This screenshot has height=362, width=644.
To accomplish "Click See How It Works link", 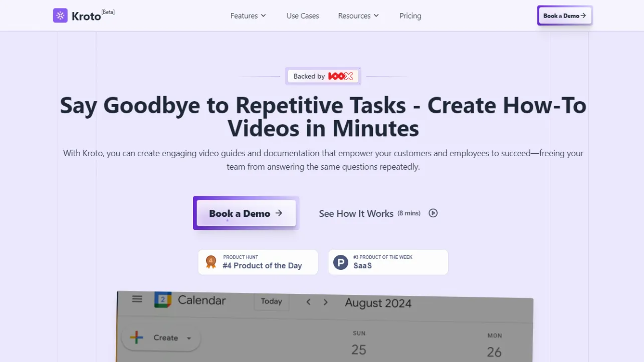I will [356, 213].
